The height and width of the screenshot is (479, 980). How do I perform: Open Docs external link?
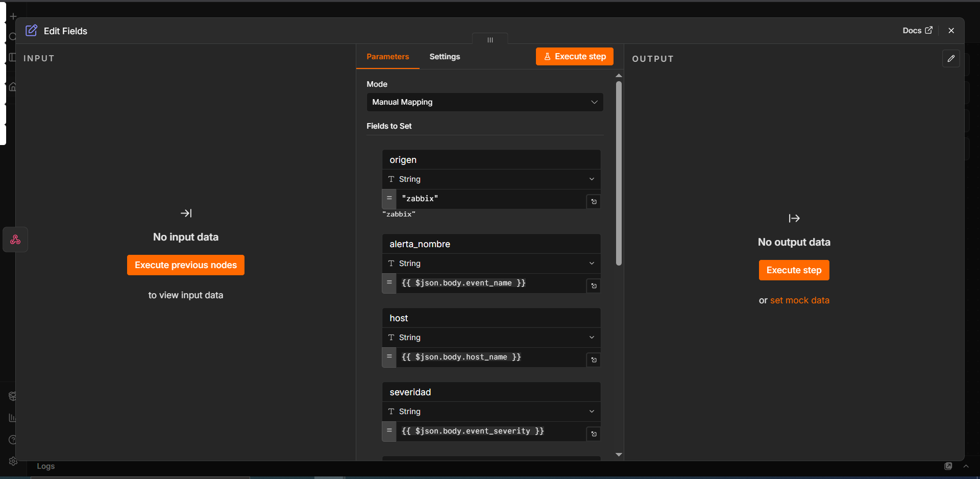pos(917,31)
